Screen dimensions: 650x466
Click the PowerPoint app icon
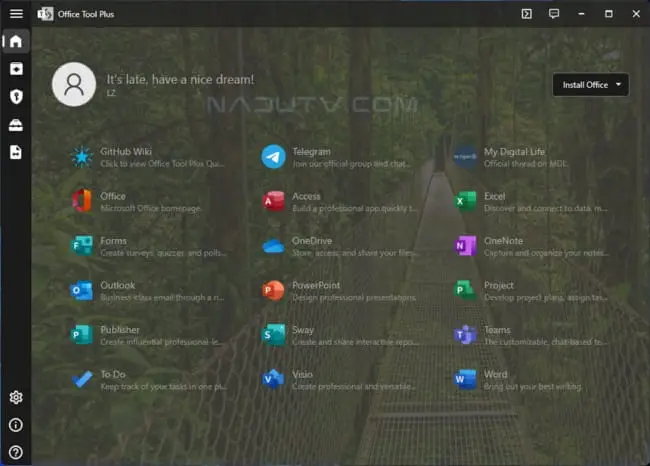tap(274, 290)
